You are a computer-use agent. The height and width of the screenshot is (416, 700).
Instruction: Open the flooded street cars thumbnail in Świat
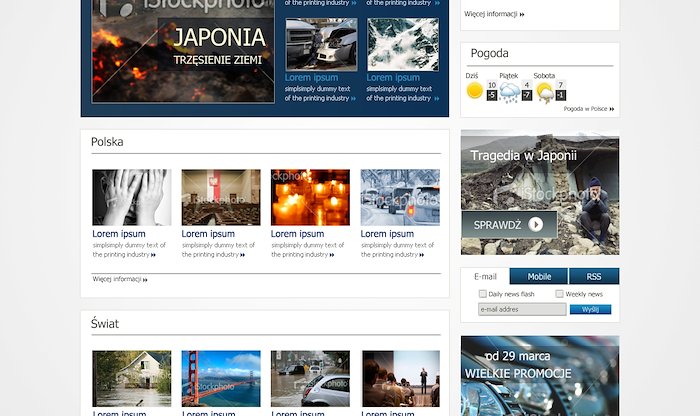[x=310, y=379]
